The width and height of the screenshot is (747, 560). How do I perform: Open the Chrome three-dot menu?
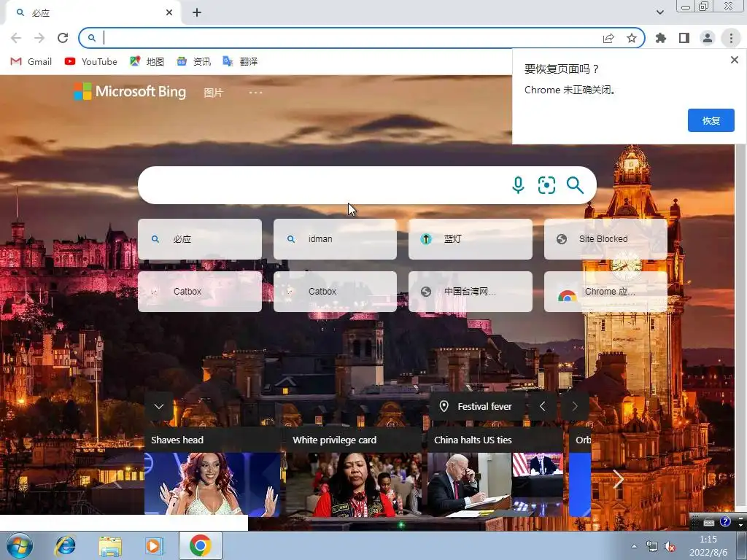[x=731, y=38]
